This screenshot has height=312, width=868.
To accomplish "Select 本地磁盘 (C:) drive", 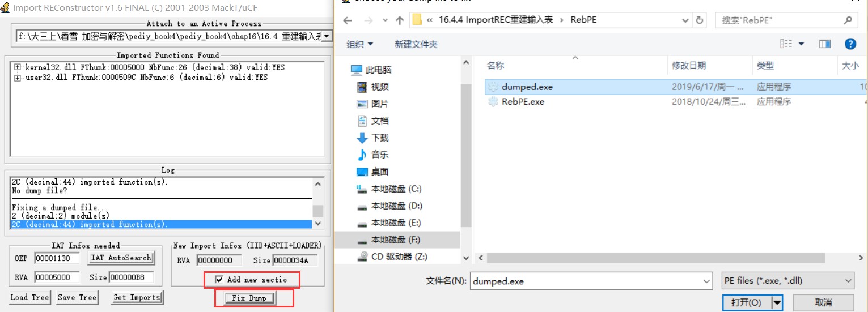I will point(389,189).
